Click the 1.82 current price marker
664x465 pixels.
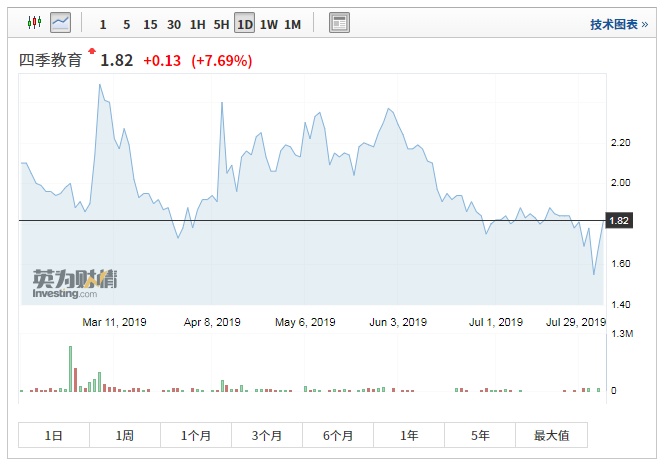[619, 220]
